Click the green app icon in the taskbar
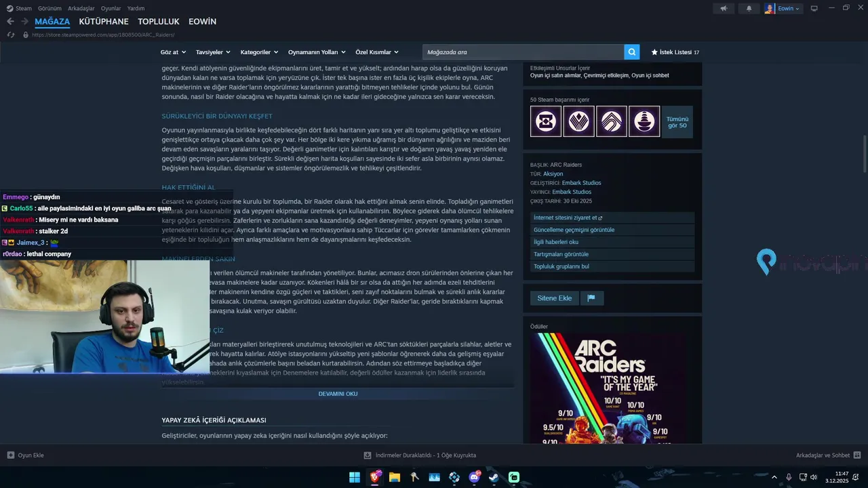The image size is (868, 488). coord(514,477)
